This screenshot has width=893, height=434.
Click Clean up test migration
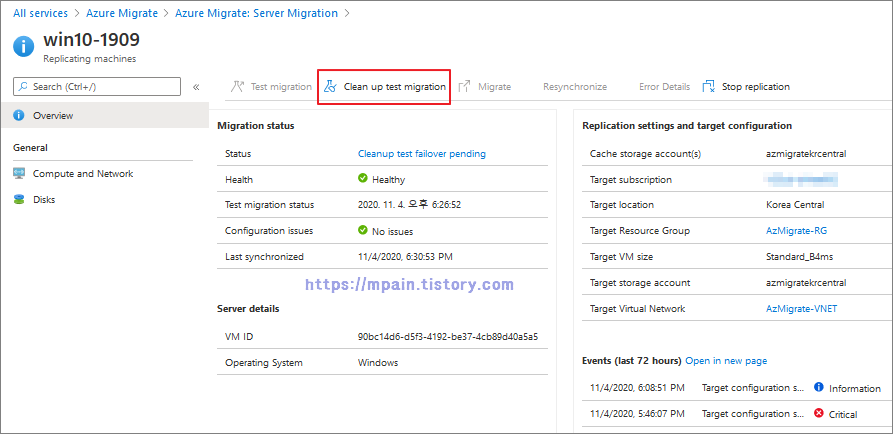pos(384,87)
